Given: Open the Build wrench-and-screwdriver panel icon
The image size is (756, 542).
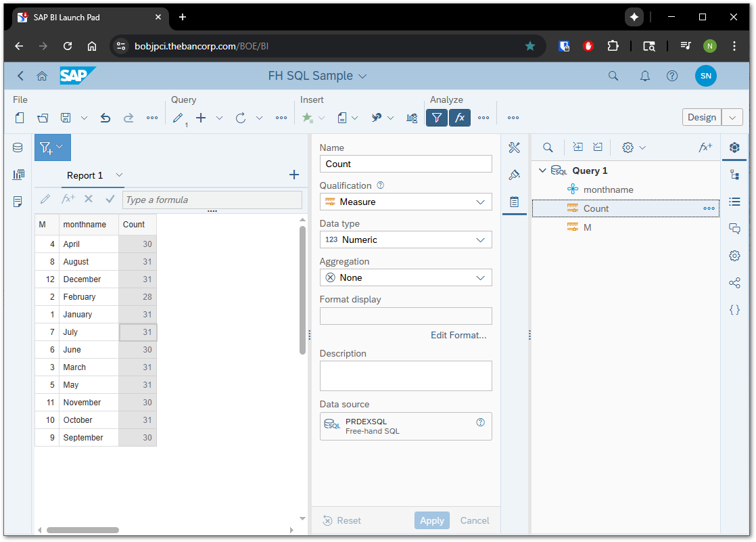Looking at the screenshot, I should click(x=514, y=148).
